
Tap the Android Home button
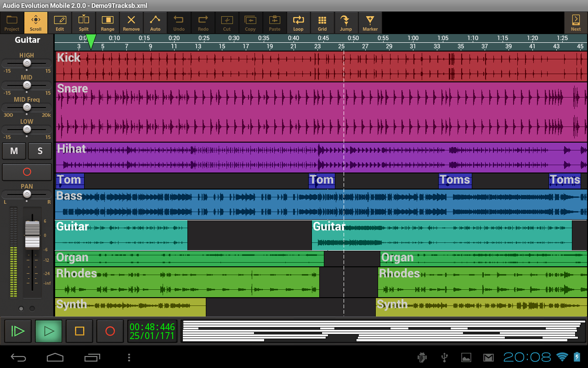coord(55,357)
